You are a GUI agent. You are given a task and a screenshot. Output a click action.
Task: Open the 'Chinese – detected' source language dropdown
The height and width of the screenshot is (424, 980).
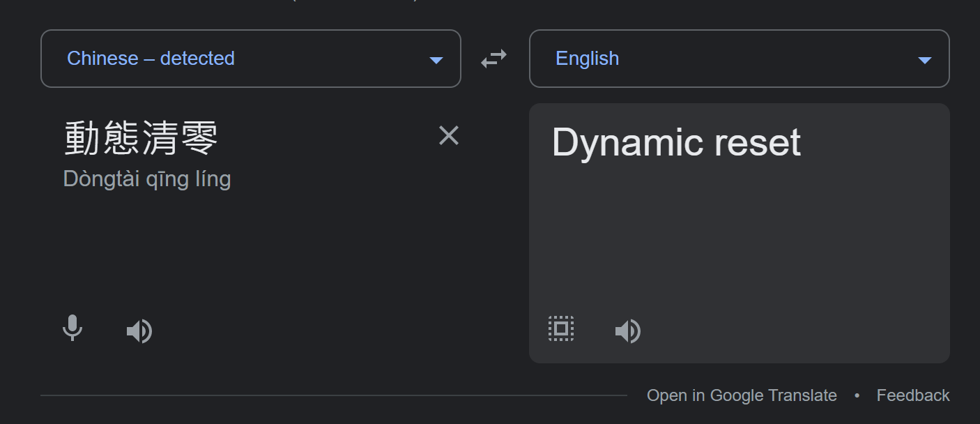point(251,59)
